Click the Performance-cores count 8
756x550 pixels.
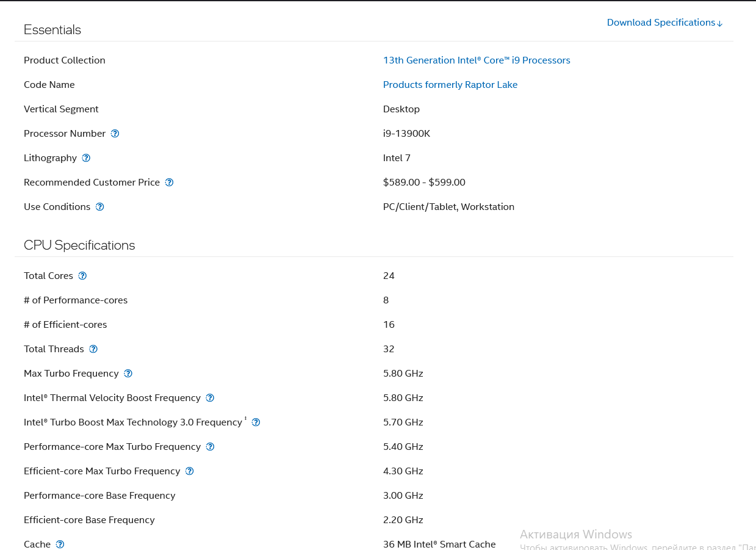(386, 300)
